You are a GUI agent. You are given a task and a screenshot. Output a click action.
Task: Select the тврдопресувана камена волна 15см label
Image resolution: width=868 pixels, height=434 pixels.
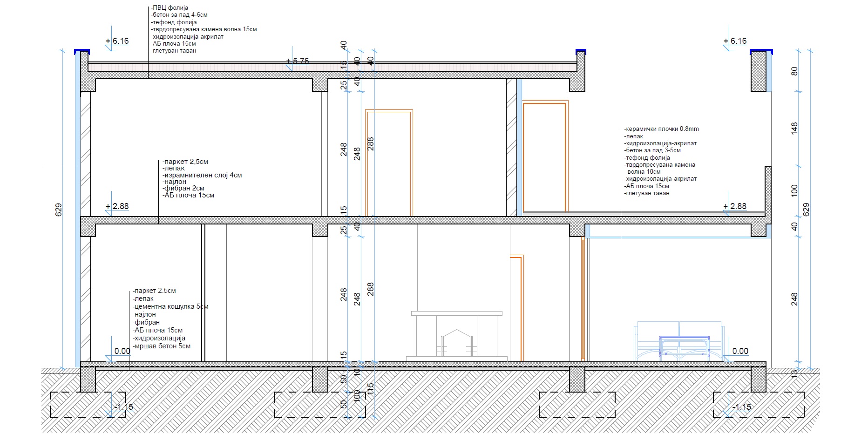pyautogui.click(x=204, y=29)
